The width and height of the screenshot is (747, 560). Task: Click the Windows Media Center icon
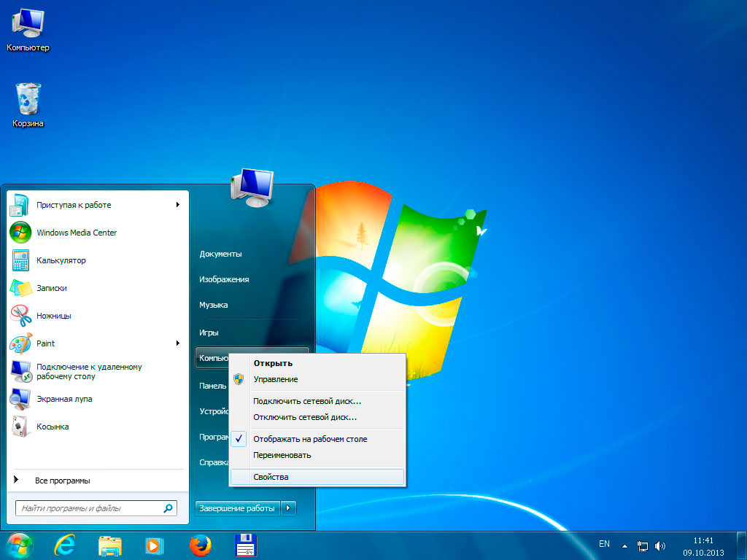point(20,233)
